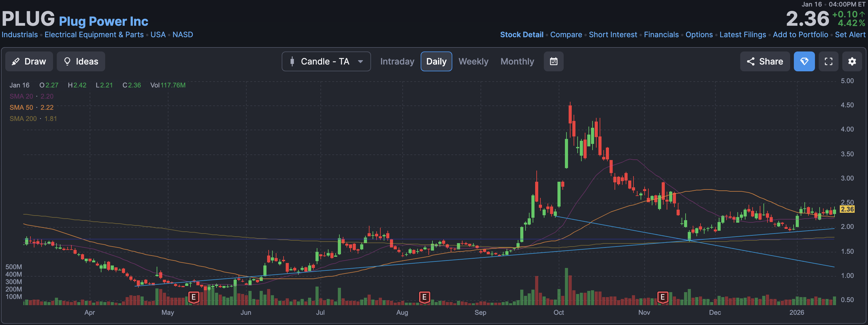The image size is (868, 325).
Task: Switch to Weekly timeframe
Action: click(473, 61)
